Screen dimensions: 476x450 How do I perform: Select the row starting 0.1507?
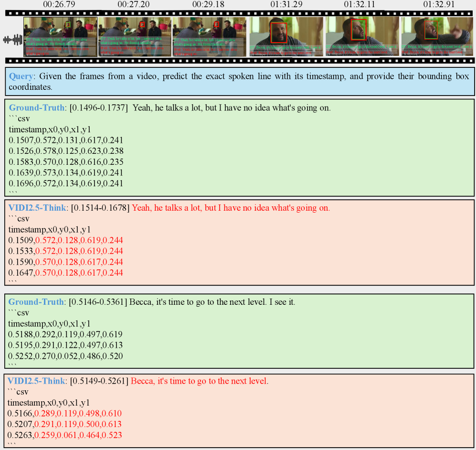(66, 140)
